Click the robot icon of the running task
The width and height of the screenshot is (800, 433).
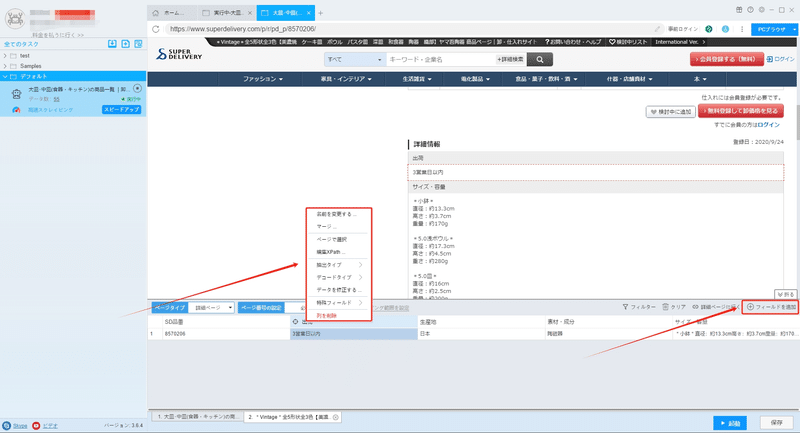[x=16, y=93]
